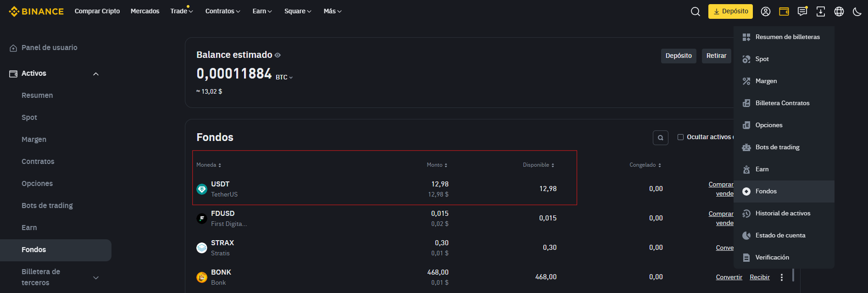This screenshot has width=868, height=293.
Task: Click the Panel de usuario home icon
Action: tap(13, 48)
